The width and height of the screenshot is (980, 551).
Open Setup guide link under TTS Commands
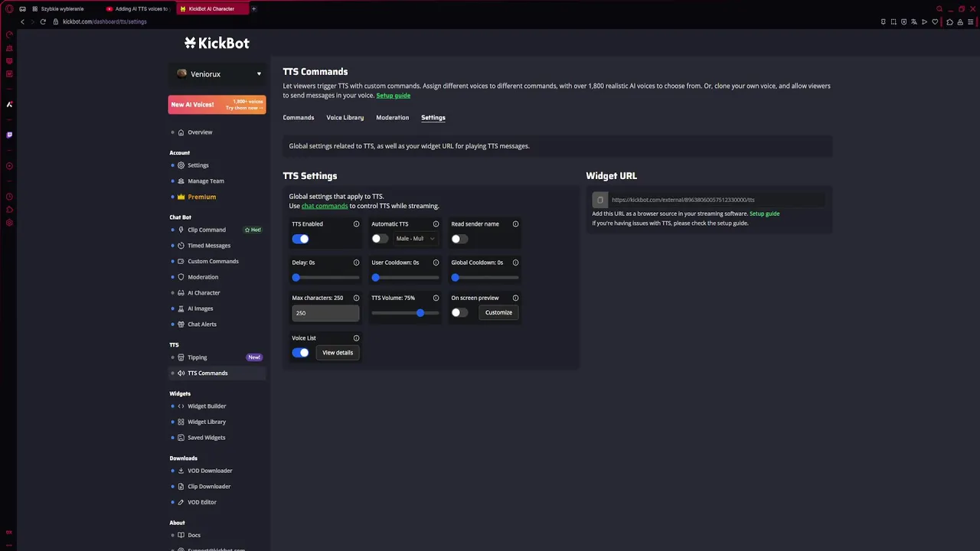394,96
